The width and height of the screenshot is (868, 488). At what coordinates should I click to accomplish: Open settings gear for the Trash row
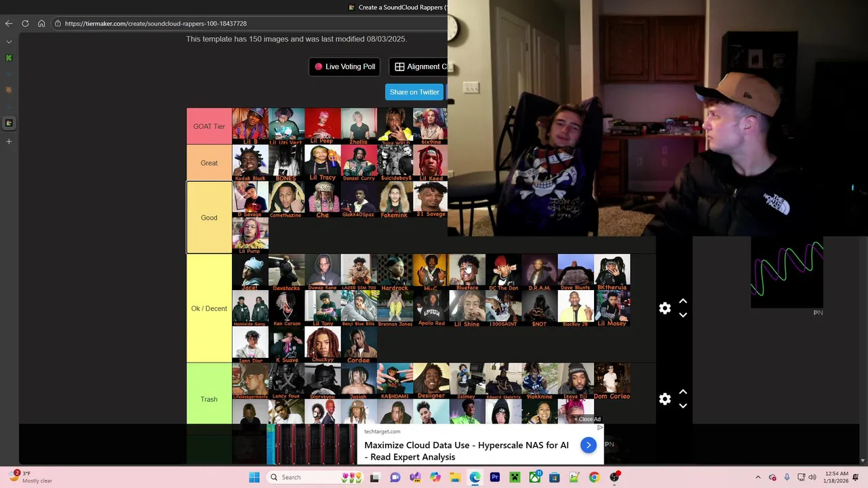(x=665, y=399)
